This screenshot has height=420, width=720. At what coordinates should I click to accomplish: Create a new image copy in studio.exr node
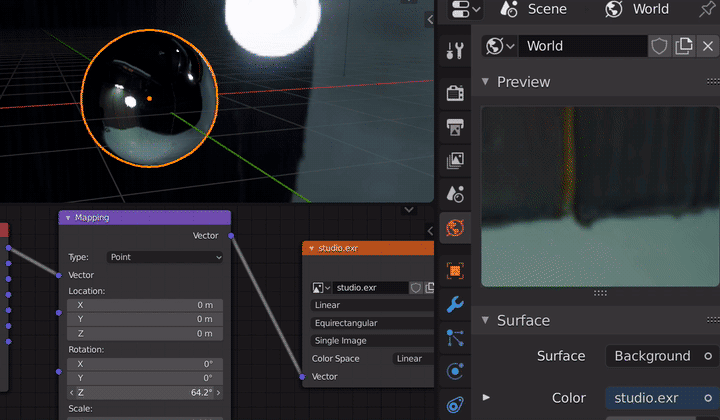pyautogui.click(x=429, y=288)
